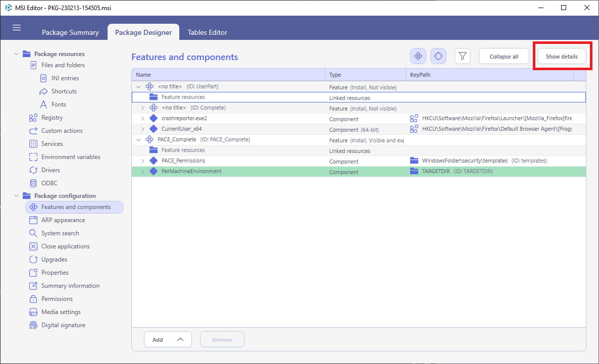Click the Custom actions icon
Screen dimensions: 599x364
tap(33, 131)
